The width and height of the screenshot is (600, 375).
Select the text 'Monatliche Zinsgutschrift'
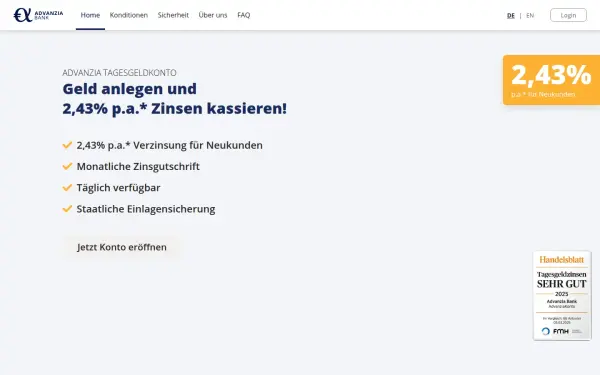click(138, 166)
